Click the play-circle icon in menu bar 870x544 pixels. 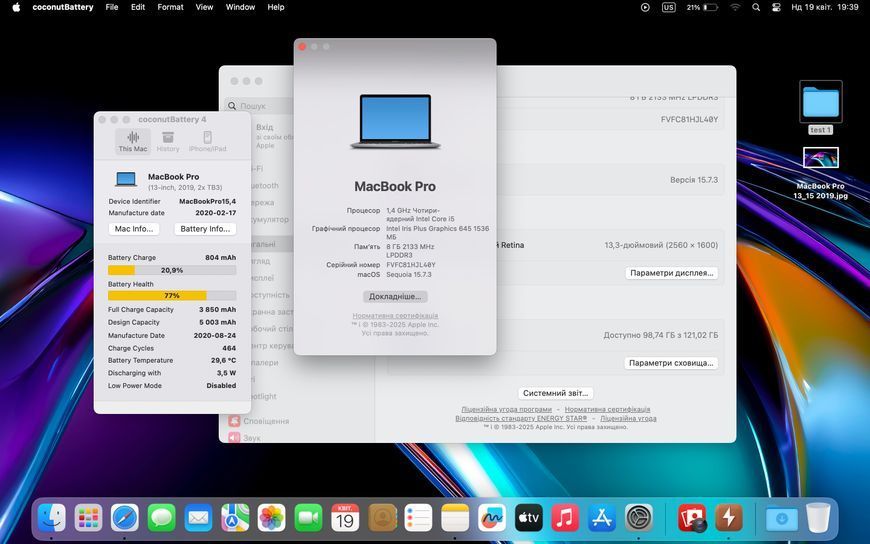pyautogui.click(x=645, y=7)
